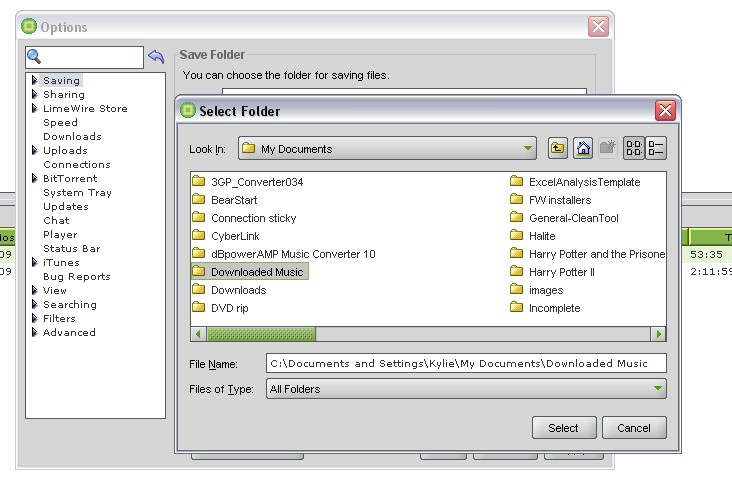Viewport: 732px width, 485px height.
Task: Switch to List view icon
Action: point(634,148)
